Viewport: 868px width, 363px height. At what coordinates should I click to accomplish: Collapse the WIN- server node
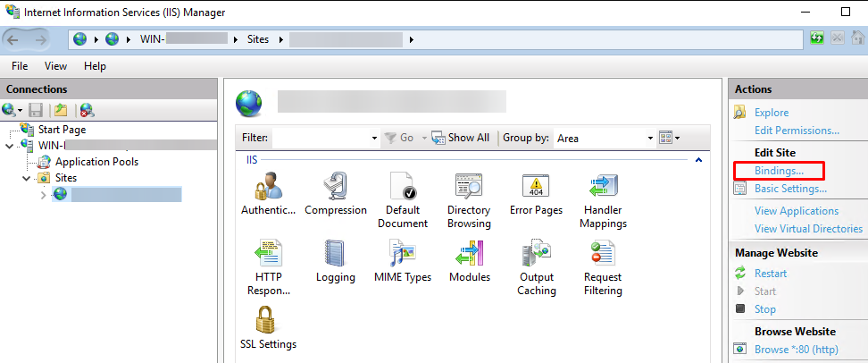click(9, 146)
